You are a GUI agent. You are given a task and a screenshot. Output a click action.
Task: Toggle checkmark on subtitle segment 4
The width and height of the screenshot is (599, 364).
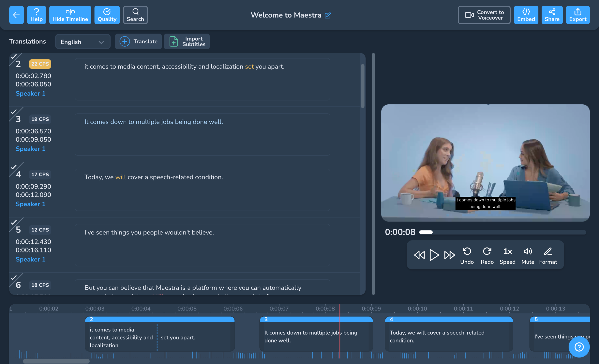point(13,168)
